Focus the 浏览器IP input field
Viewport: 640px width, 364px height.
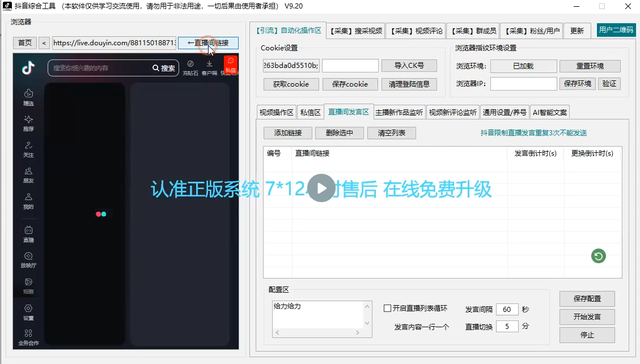523,84
